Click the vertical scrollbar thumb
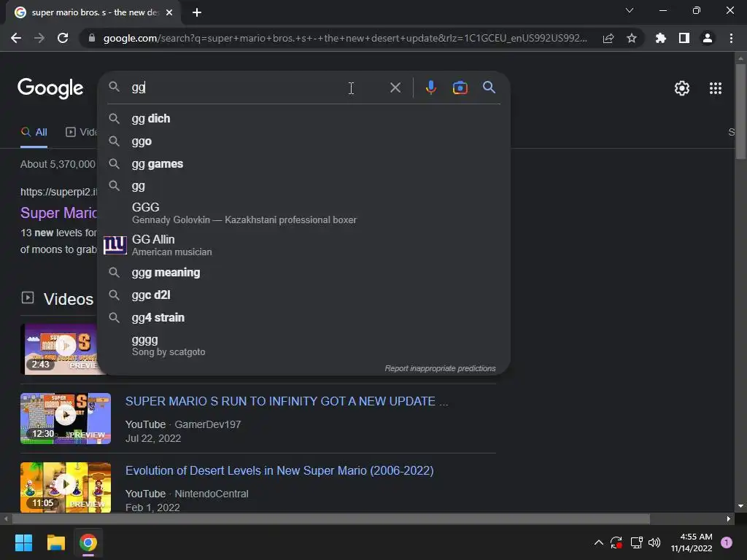 pyautogui.click(x=740, y=111)
